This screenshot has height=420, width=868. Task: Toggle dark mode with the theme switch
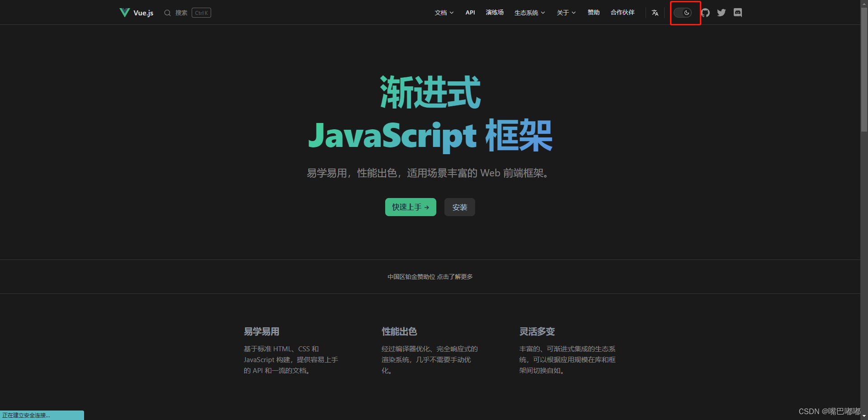click(684, 13)
